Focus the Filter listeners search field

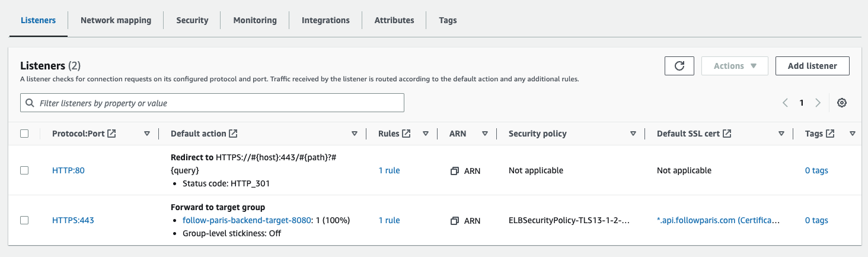[x=212, y=103]
